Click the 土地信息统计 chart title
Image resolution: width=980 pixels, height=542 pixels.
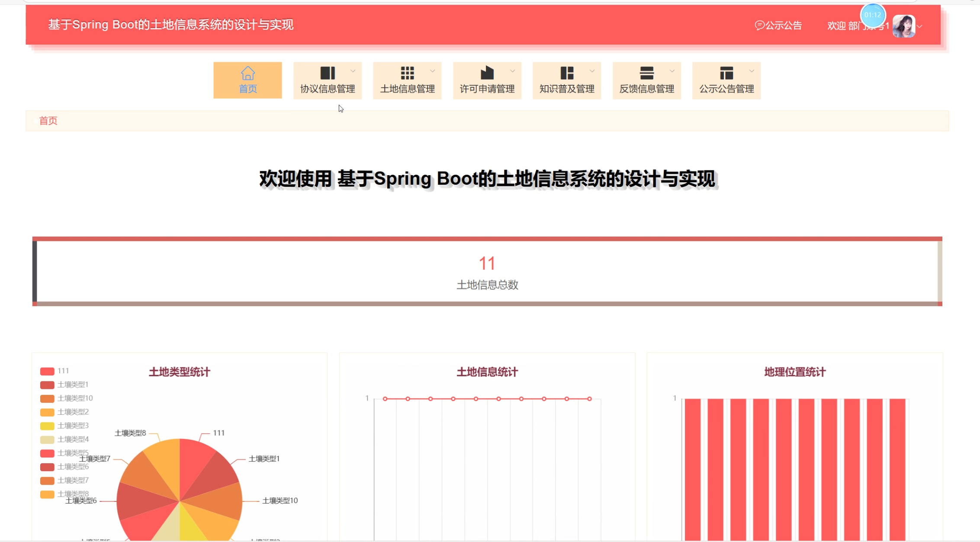pyautogui.click(x=487, y=372)
